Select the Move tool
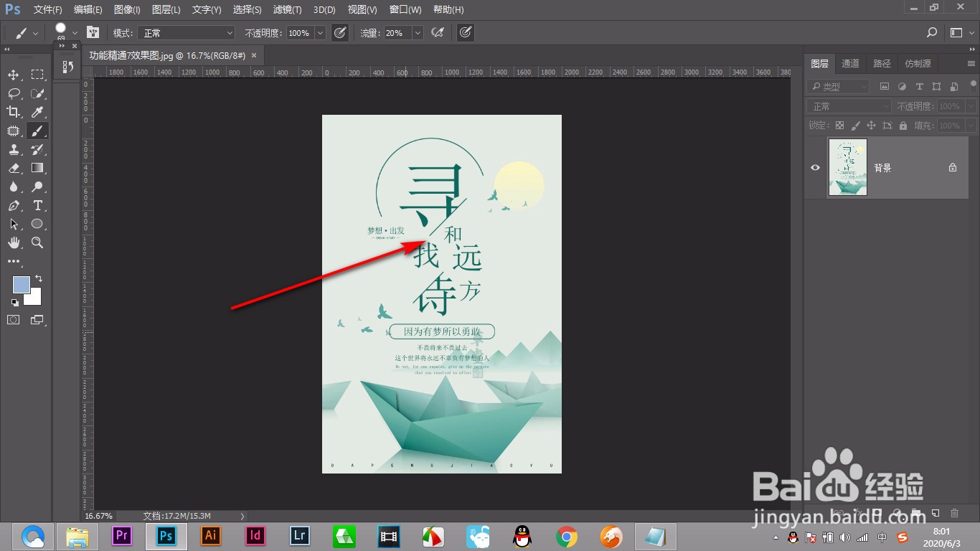Image resolution: width=980 pixels, height=551 pixels. click(13, 74)
